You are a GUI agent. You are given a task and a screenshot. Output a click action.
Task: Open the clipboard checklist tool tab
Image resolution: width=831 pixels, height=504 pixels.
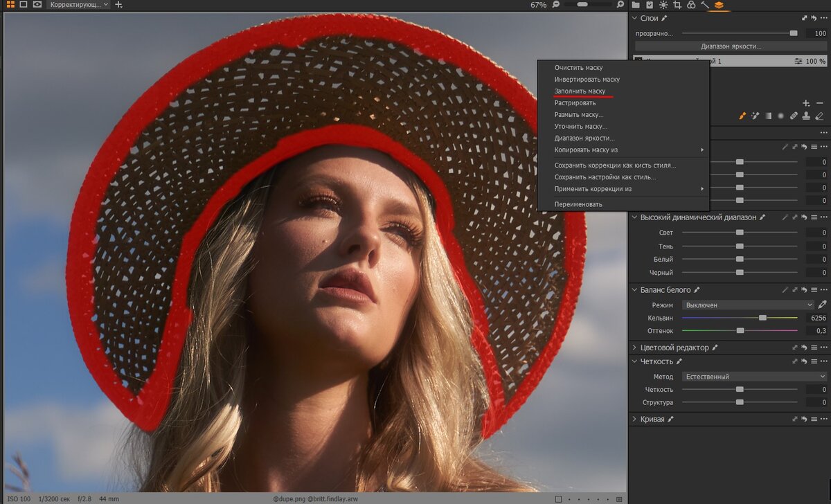click(x=650, y=5)
